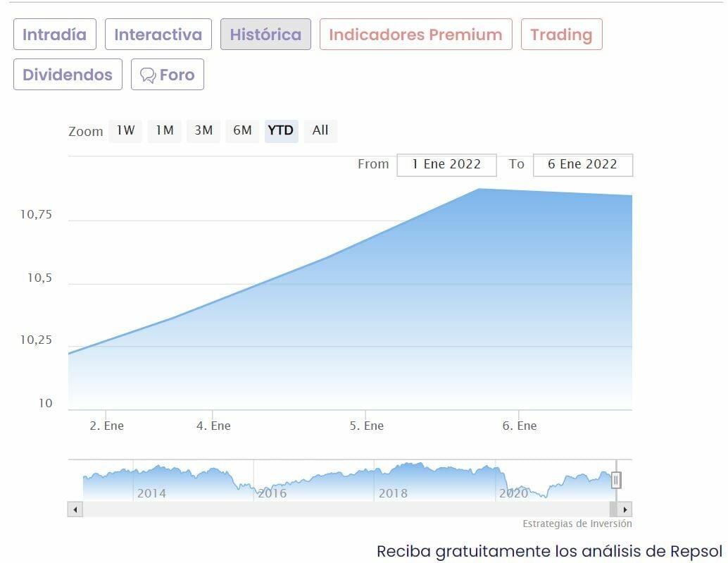Open the Dividendos tab
The image size is (728, 563).
click(x=68, y=75)
